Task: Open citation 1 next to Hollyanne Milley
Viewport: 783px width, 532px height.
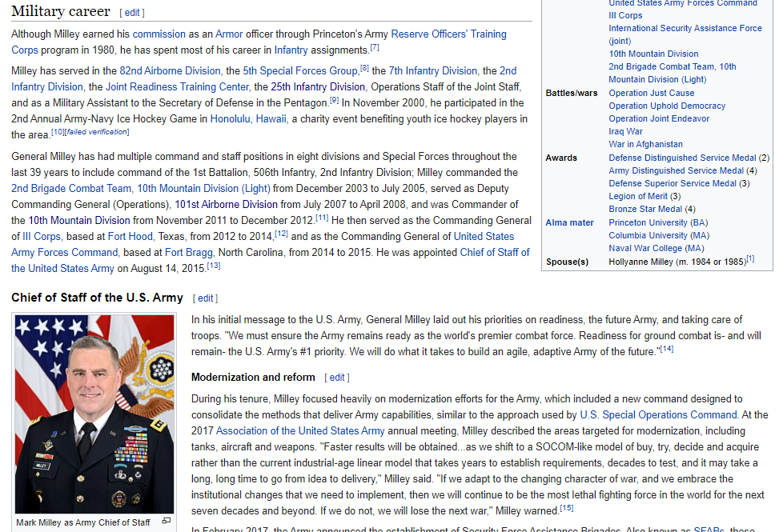Action: click(750, 259)
